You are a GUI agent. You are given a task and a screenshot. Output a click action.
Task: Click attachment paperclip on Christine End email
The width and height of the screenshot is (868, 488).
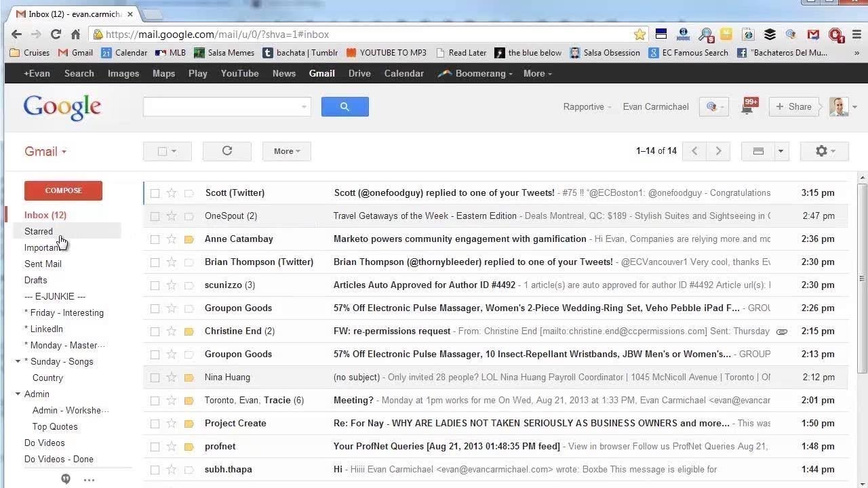782,331
